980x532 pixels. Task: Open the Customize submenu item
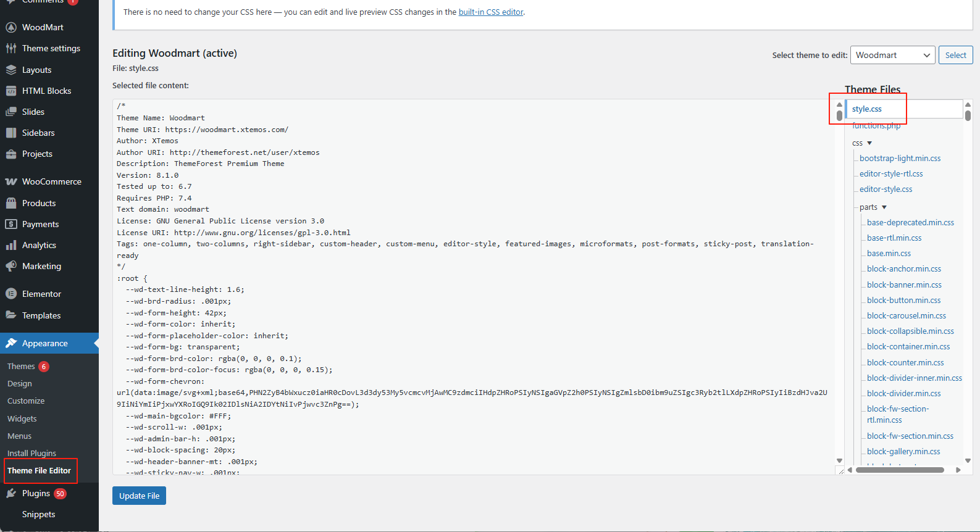[x=26, y=401]
